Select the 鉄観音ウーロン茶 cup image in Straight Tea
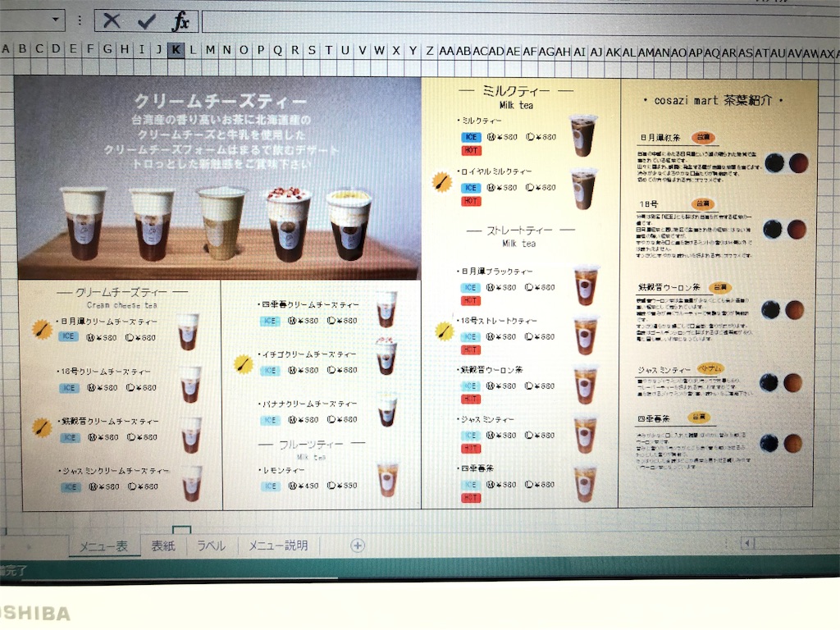 pos(586,383)
